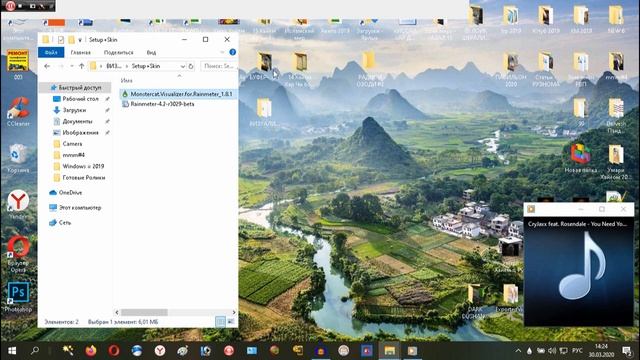Refresh the Setup+Skin folder view
This screenshot has width=640, height=360.
[191, 66]
